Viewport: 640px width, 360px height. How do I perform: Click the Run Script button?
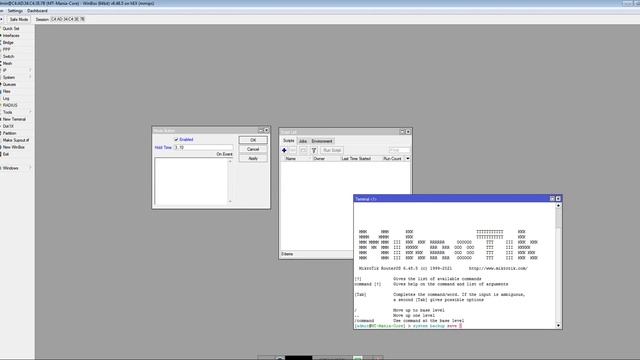332,150
